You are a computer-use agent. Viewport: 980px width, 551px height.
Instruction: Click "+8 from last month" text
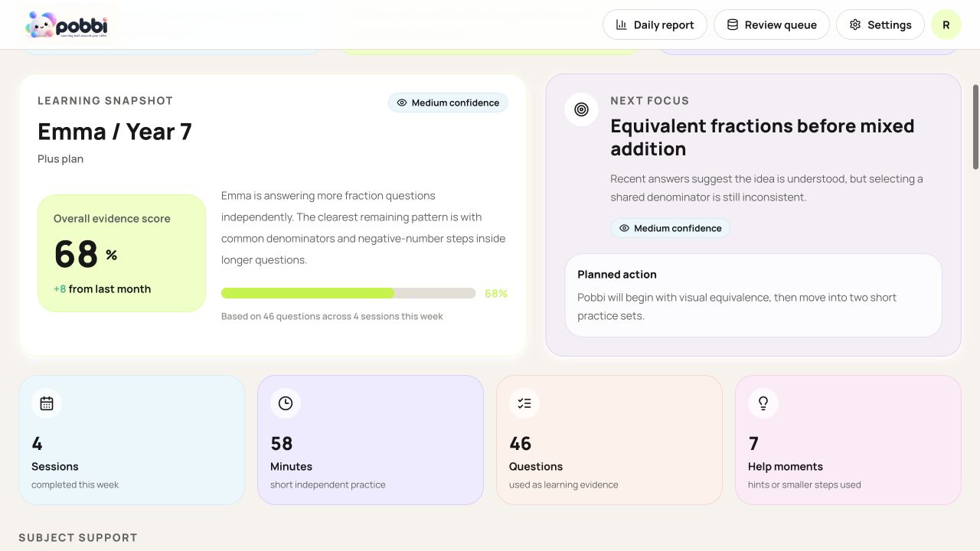102,289
